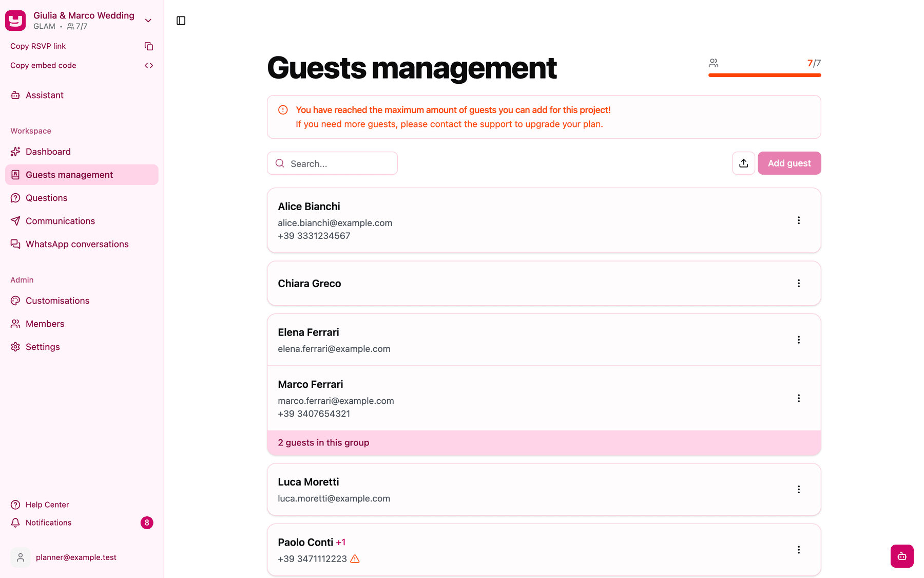This screenshot has height=578, width=924.
Task: Click the elena.ferrari@example.com email
Action: pos(334,349)
